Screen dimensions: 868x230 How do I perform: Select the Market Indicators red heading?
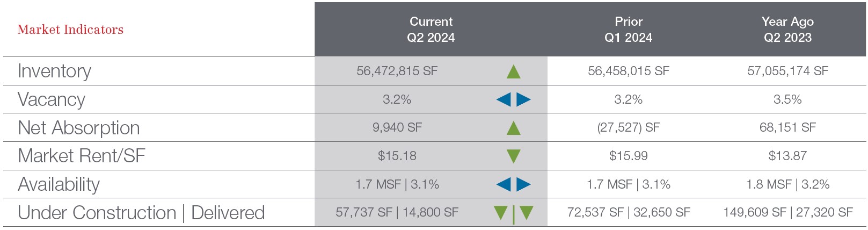coord(70,30)
